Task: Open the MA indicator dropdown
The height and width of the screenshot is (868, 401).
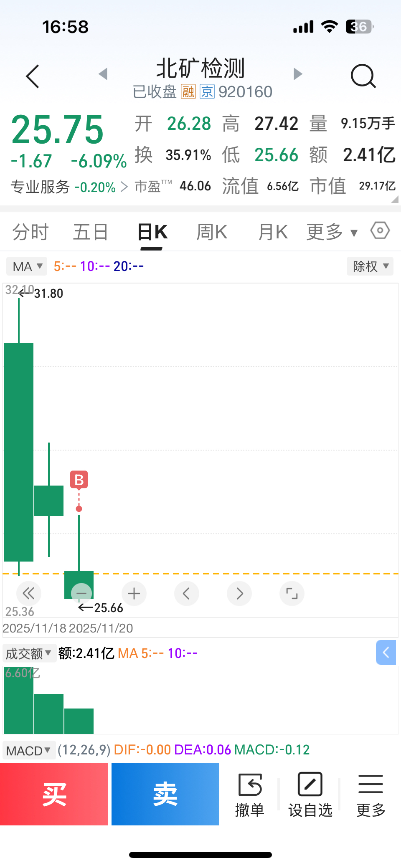Action: (27, 266)
